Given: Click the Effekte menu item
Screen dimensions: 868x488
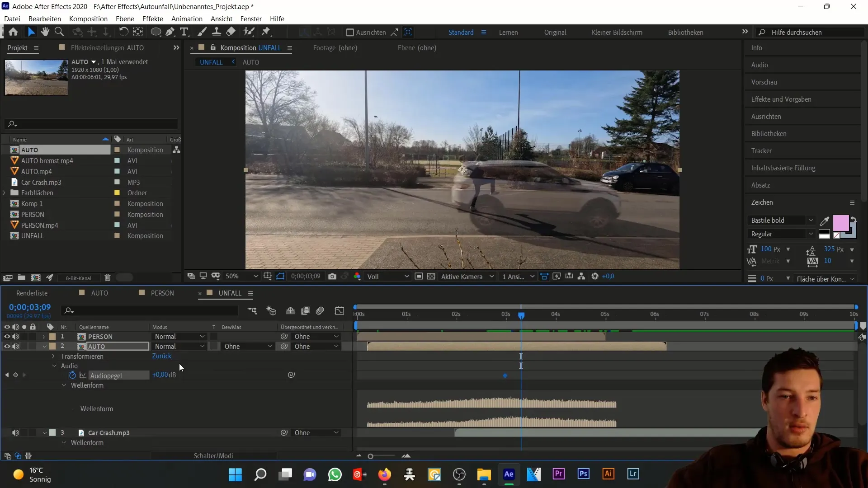Looking at the screenshot, I should 153,19.
